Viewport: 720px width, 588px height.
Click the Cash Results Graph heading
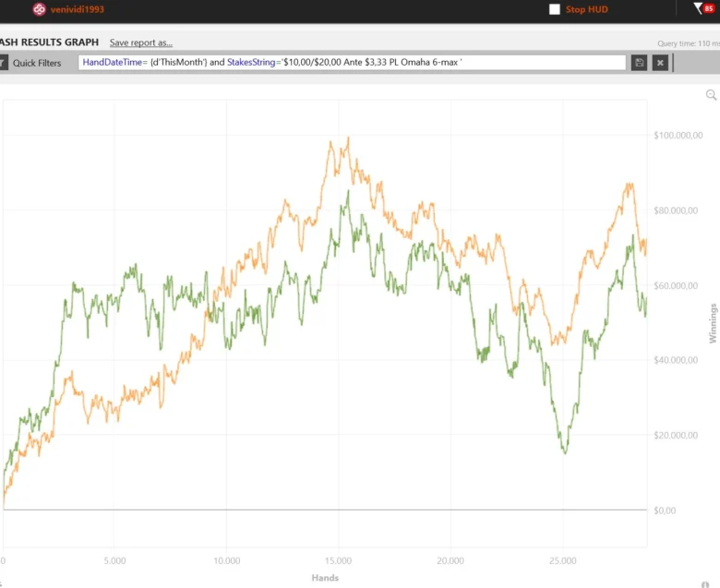pyautogui.click(x=48, y=42)
